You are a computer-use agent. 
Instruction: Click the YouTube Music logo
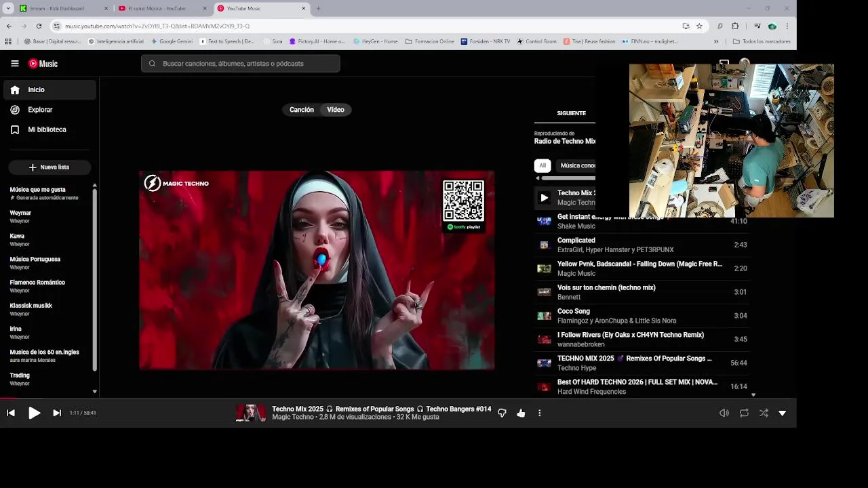pyautogui.click(x=43, y=64)
